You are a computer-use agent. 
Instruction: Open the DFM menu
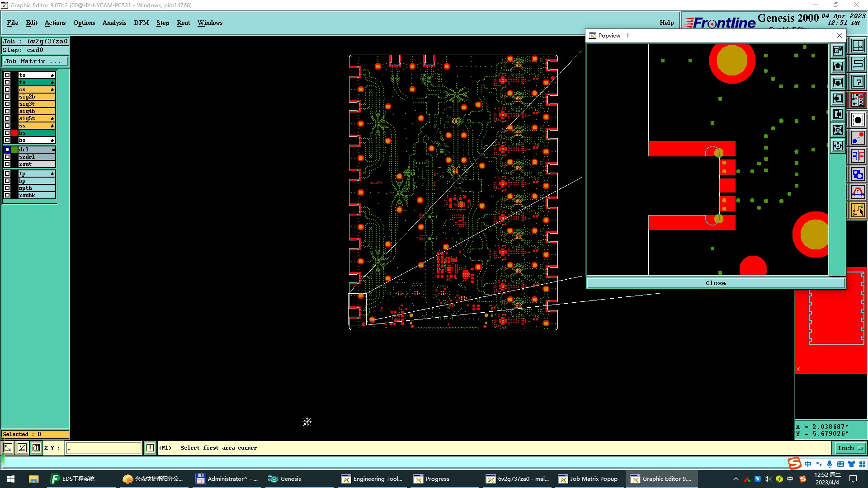[x=142, y=23]
